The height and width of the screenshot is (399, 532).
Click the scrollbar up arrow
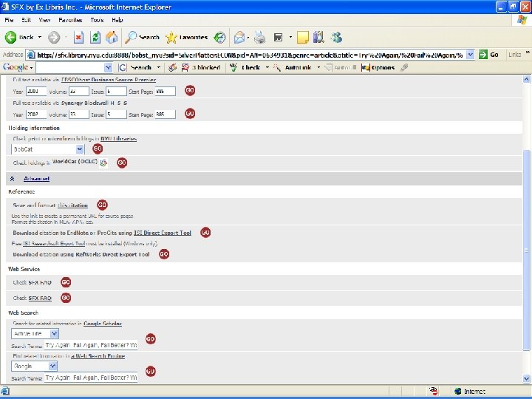click(526, 79)
